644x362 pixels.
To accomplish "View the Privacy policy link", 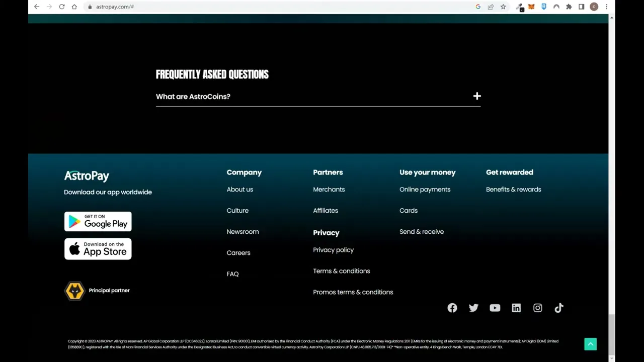I will (x=333, y=250).
